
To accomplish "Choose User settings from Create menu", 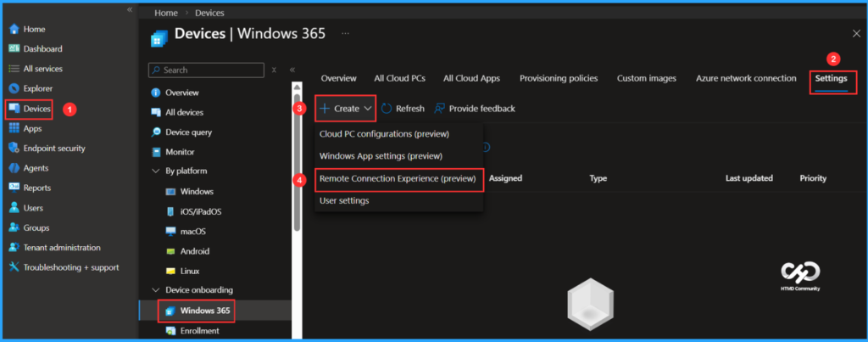I will (x=399, y=200).
